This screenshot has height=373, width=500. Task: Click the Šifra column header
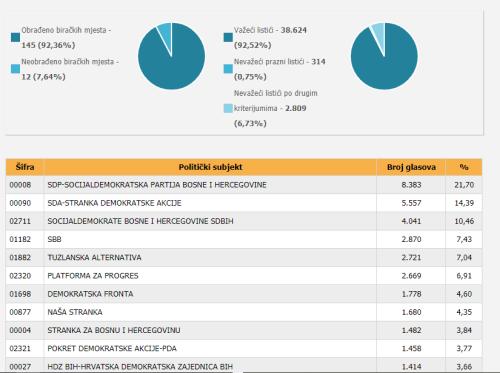[25, 167]
